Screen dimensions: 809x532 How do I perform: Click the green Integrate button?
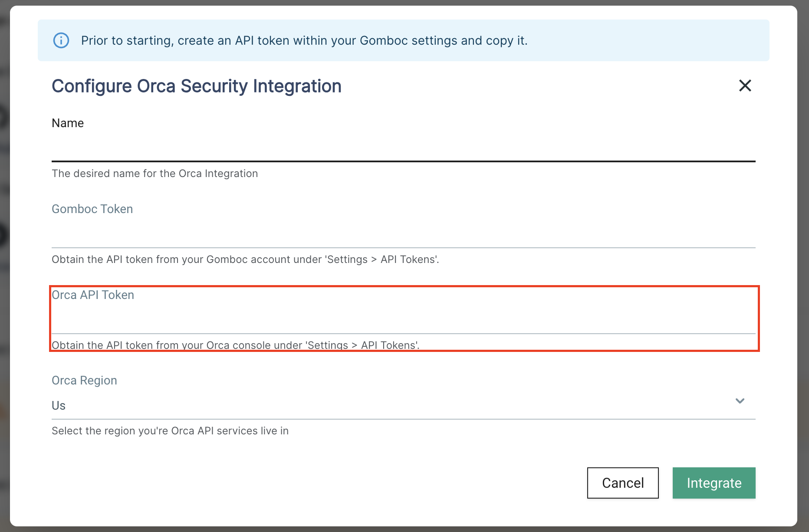pos(714,483)
